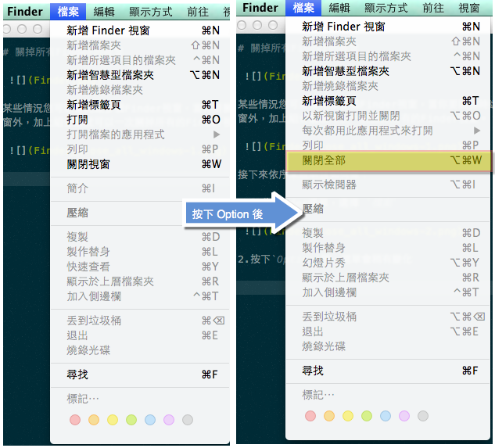Choose the blue tag dot in left menu
The image size is (495, 448).
150,420
